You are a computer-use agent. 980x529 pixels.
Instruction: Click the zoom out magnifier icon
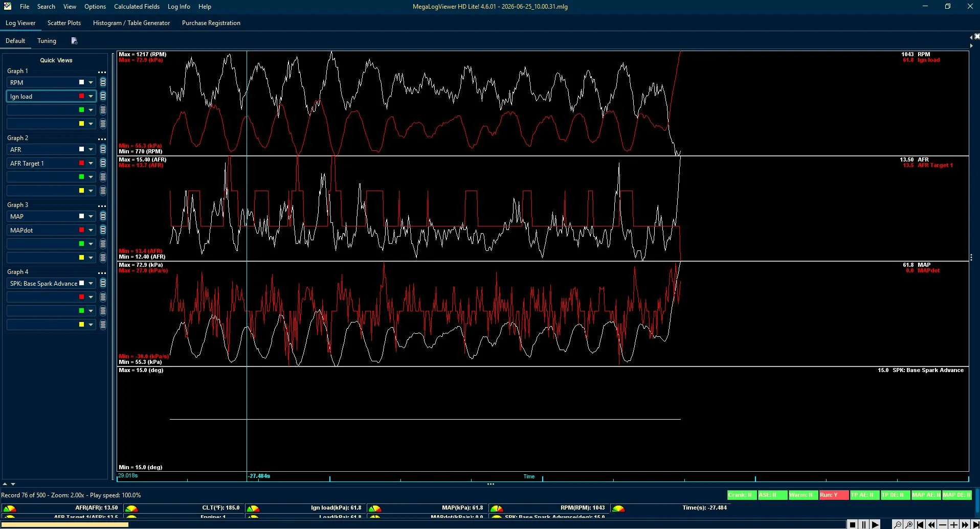click(897, 524)
